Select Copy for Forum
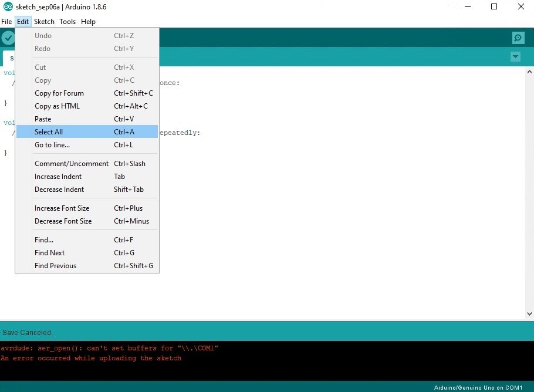The width and height of the screenshot is (534, 392). [x=59, y=93]
